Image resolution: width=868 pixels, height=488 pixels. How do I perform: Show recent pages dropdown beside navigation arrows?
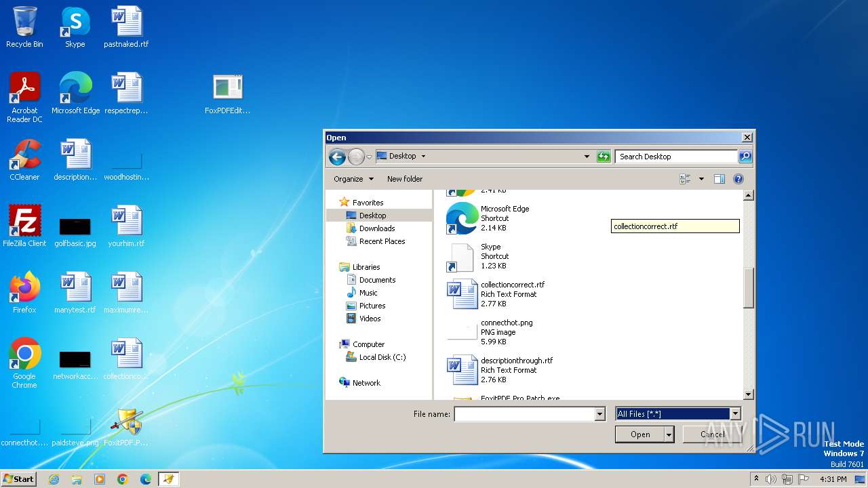tap(370, 157)
